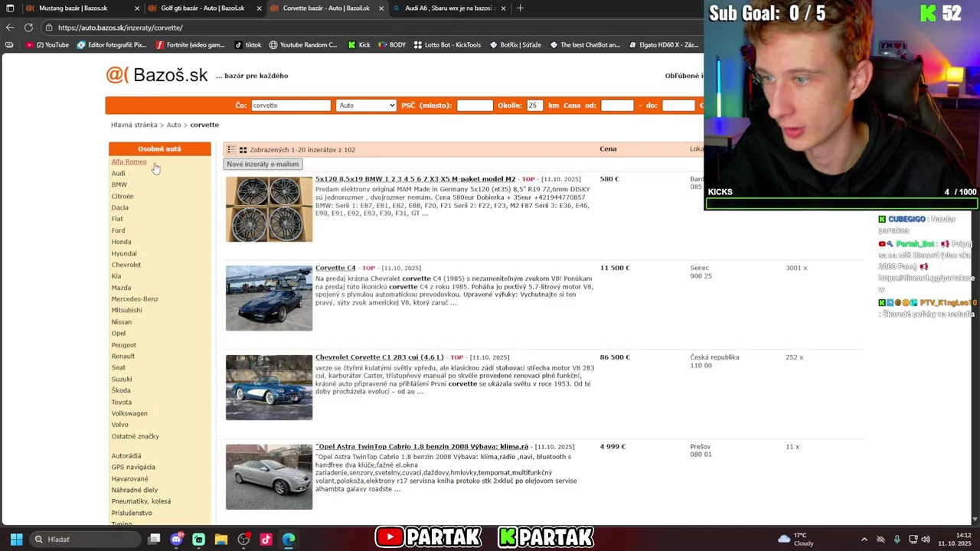Open the Discord taskbar icon

pyautogui.click(x=176, y=540)
